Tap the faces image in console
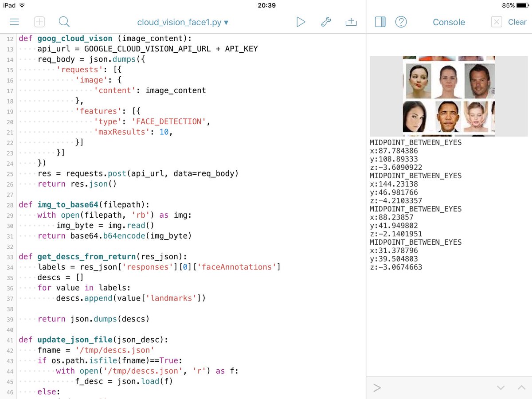Screen dimensions: 532x399 [449, 96]
